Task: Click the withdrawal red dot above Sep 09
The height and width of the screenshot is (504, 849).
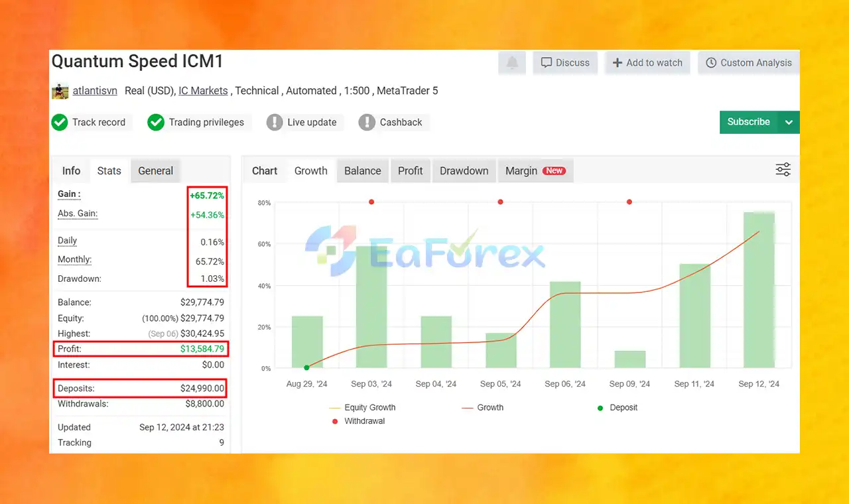Action: coord(629,202)
